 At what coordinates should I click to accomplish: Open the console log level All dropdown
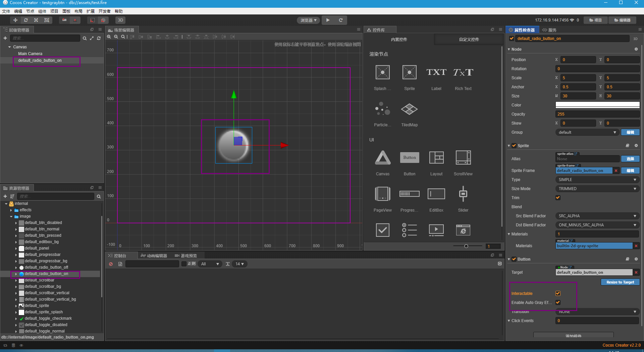coord(210,264)
